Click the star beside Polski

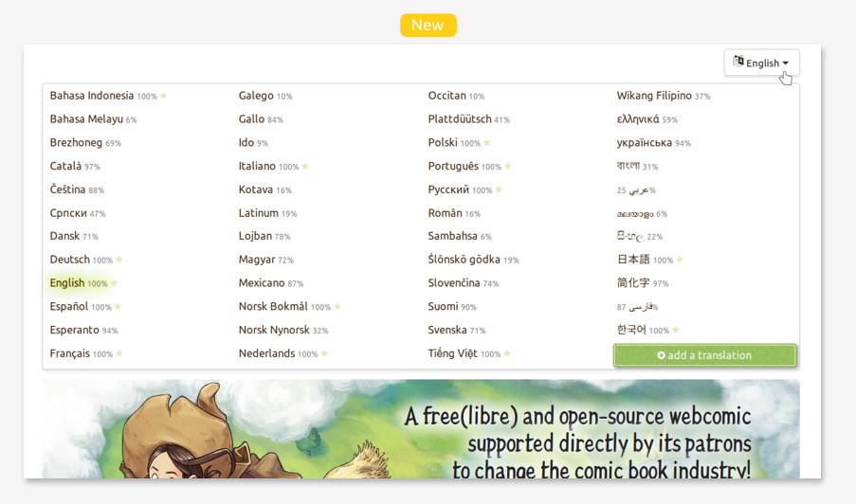pos(487,143)
